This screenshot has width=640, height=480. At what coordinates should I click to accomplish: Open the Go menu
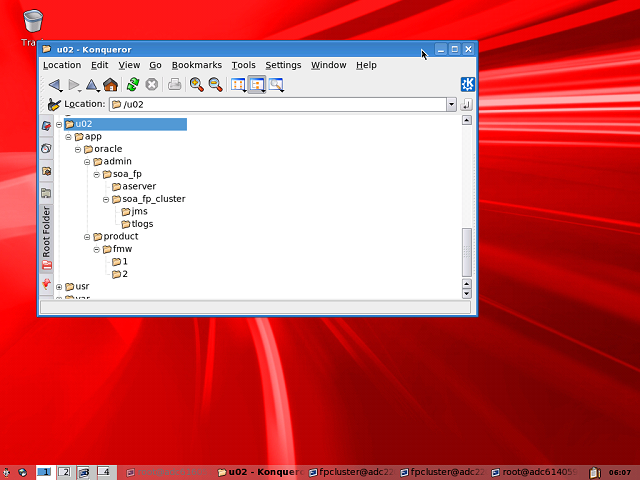[x=155, y=65]
